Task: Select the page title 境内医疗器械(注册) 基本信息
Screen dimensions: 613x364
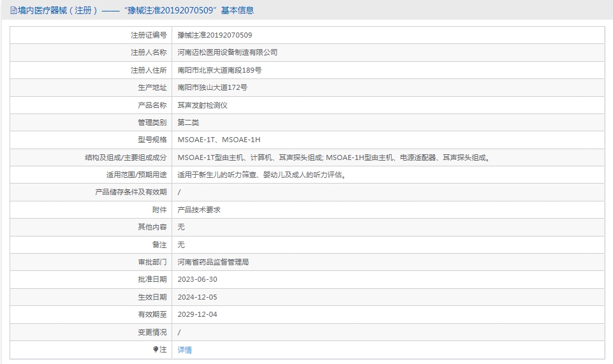Action: [136, 11]
